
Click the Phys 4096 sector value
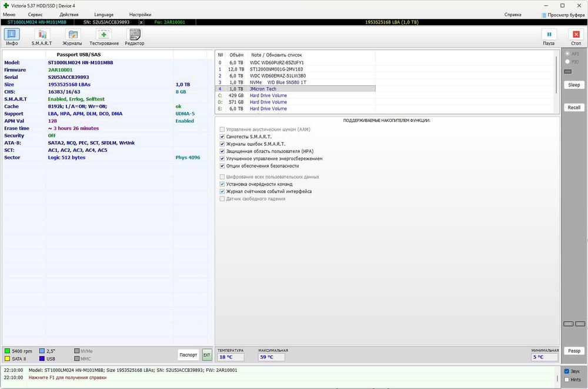(188, 158)
